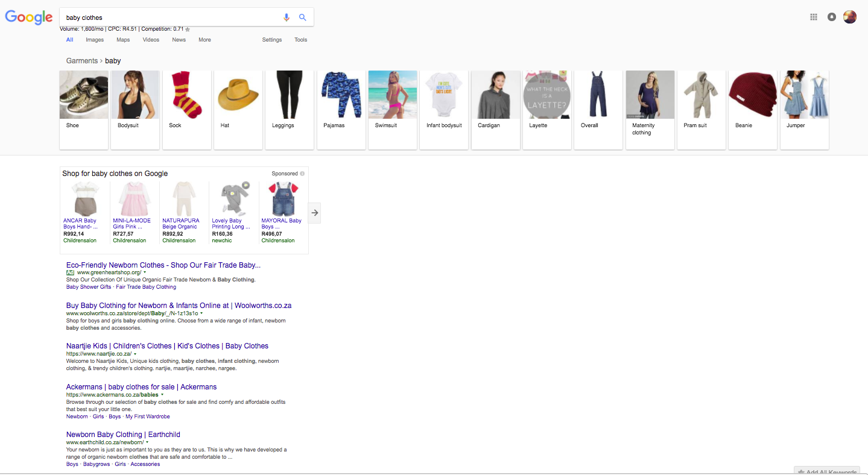Select the Shoe garment card
Screen dimensions: 868x475
click(x=84, y=110)
